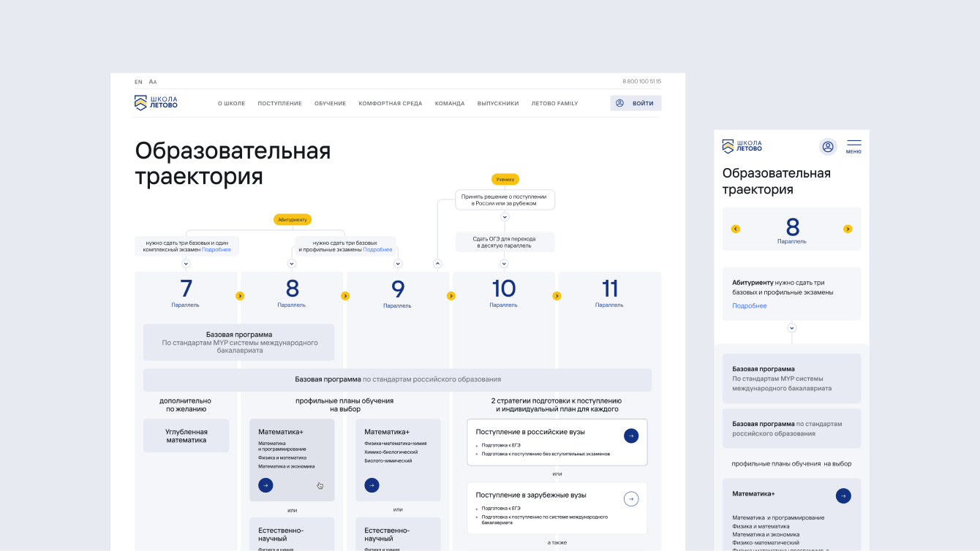Go to previous parallel in mobile view
The width and height of the screenshot is (980, 551).
[736, 229]
